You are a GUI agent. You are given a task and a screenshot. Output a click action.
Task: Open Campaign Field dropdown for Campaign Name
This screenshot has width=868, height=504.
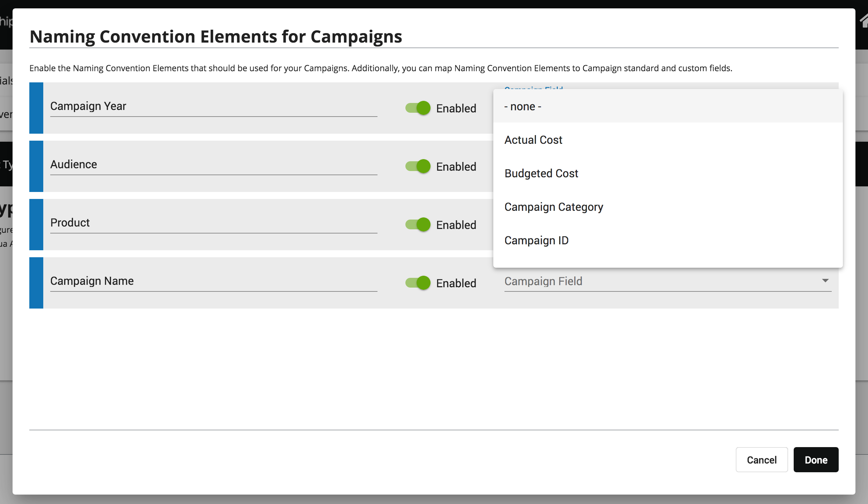tap(663, 281)
